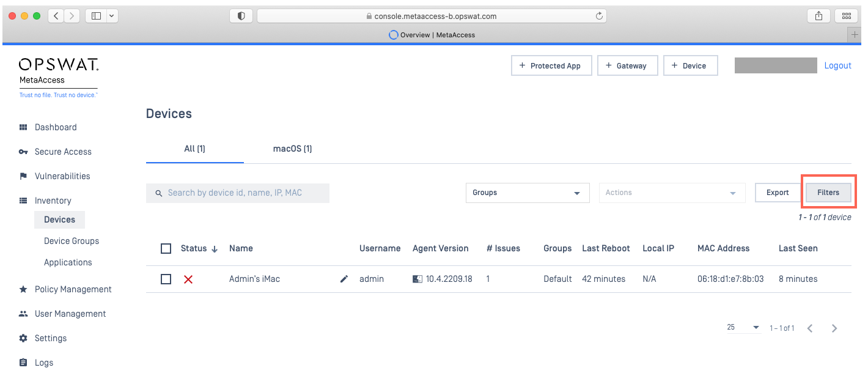
Task: Sort by the MAC Address column header
Action: (723, 248)
